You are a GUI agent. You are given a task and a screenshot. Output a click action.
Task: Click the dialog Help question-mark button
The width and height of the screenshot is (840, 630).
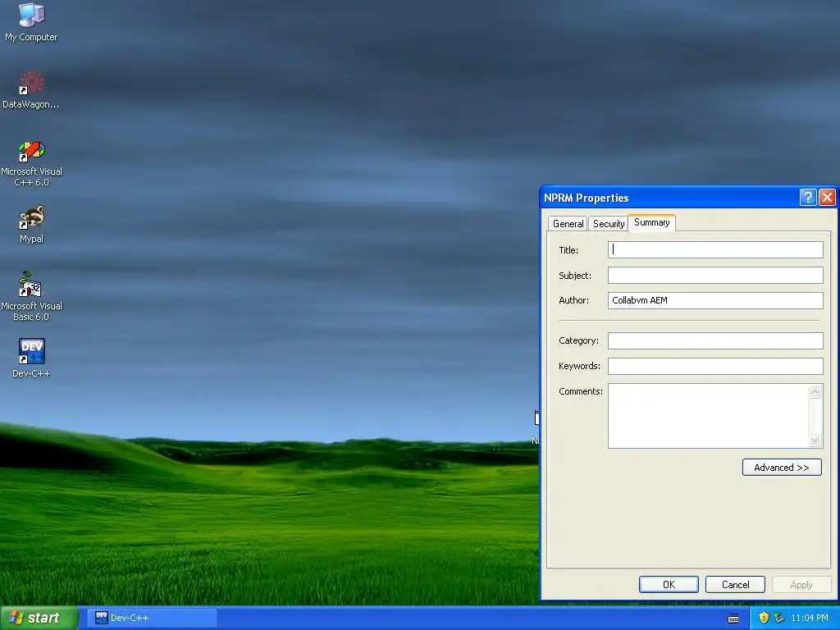pyautogui.click(x=808, y=197)
